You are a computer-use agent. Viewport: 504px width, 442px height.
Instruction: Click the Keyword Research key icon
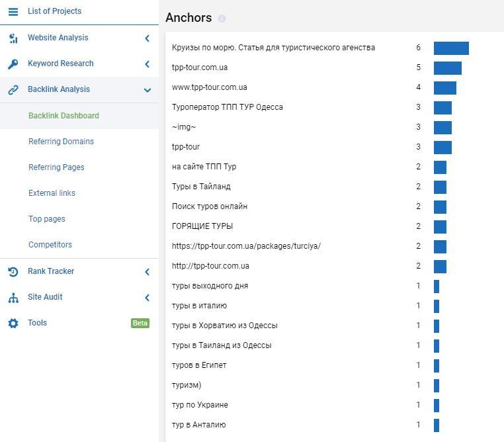pos(13,64)
